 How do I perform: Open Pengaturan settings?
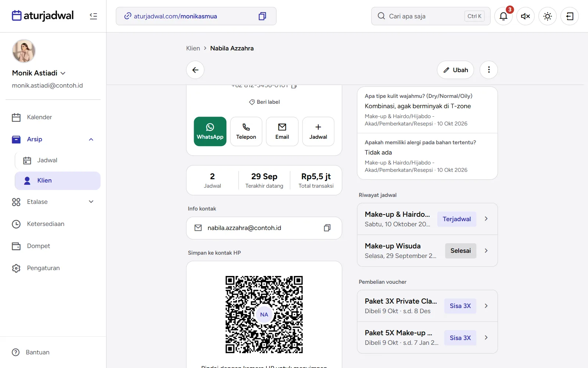click(53, 268)
